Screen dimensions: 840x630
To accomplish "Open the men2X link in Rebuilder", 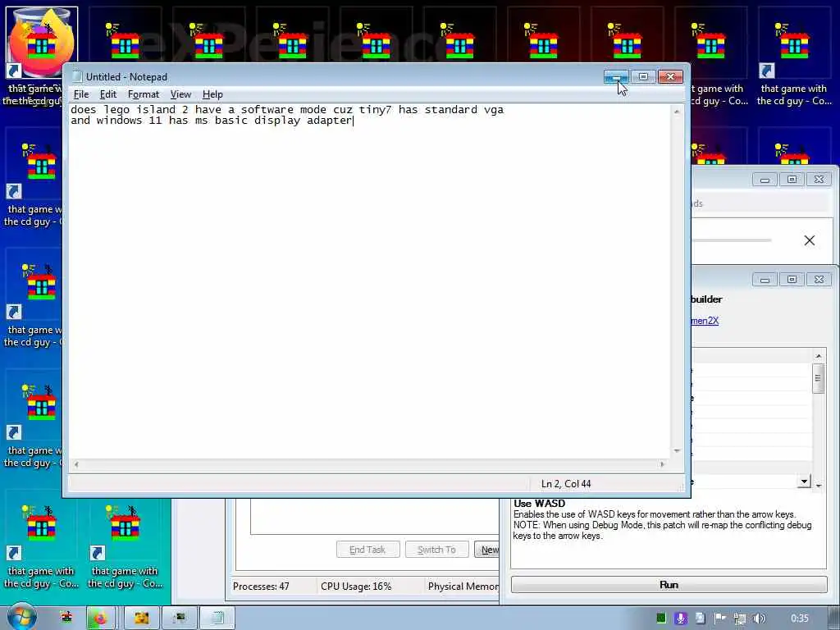I will [705, 321].
